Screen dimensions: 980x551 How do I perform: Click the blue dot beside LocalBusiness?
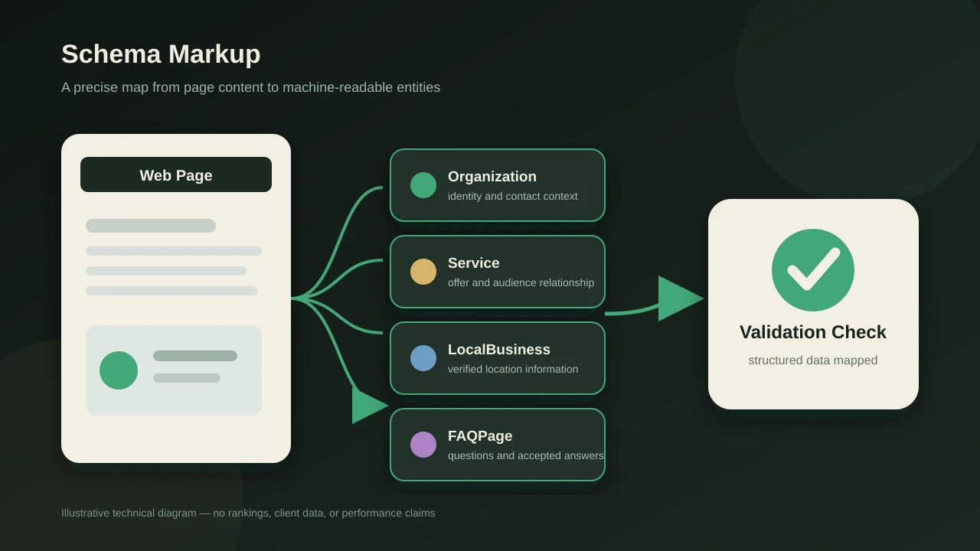(423, 358)
